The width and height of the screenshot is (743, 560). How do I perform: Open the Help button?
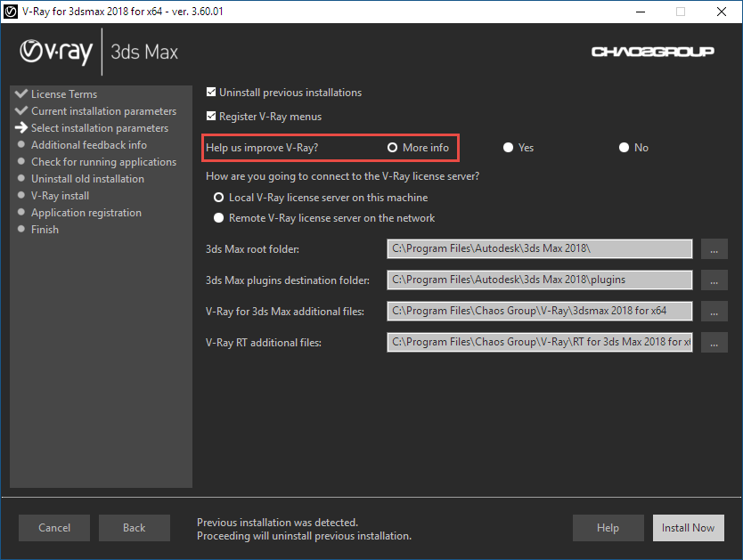click(x=608, y=528)
